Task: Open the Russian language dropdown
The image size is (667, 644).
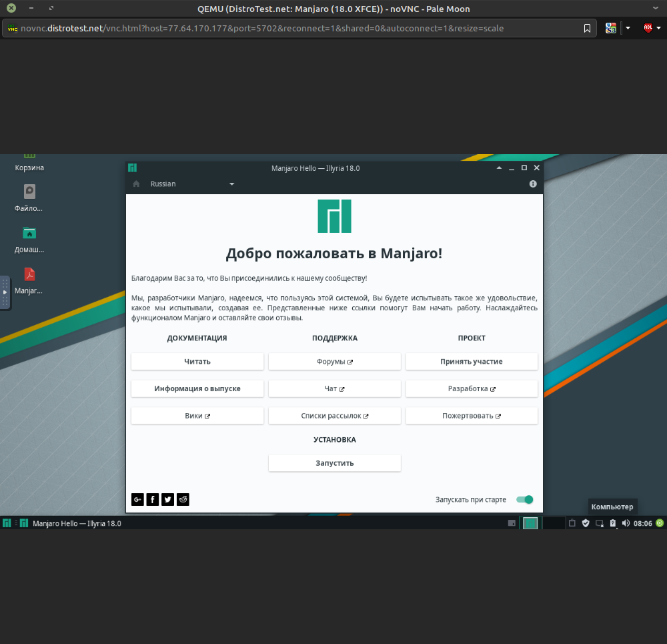Action: pos(192,184)
